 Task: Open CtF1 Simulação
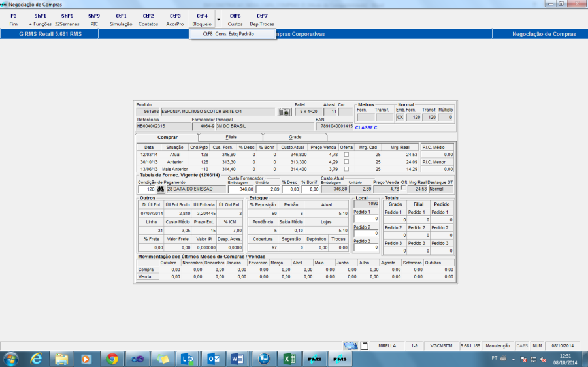pyautogui.click(x=121, y=20)
